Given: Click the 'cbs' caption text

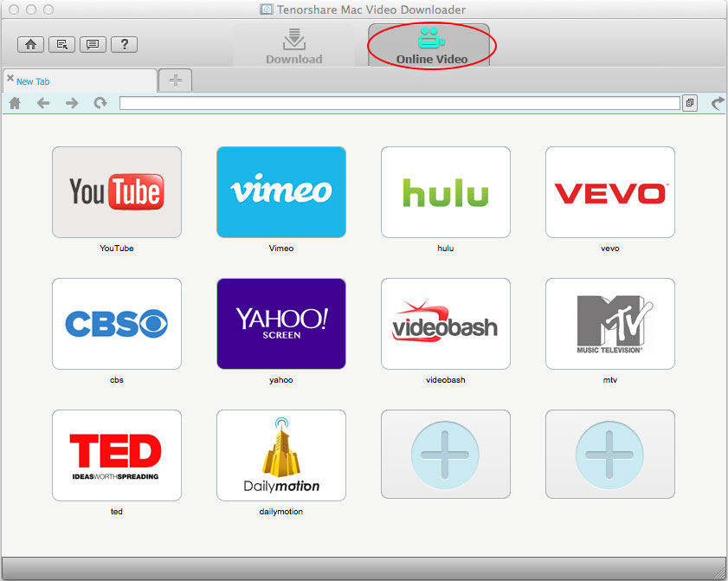Looking at the screenshot, I should pos(117,380).
